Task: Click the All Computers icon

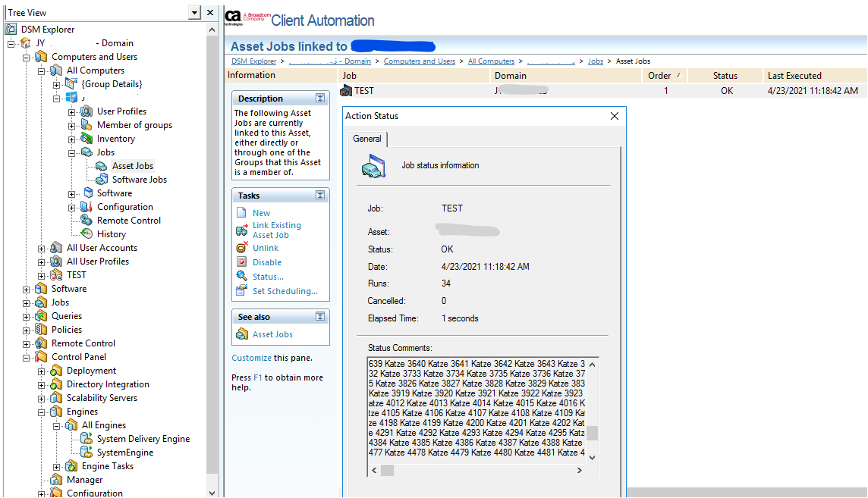Action: click(x=56, y=70)
